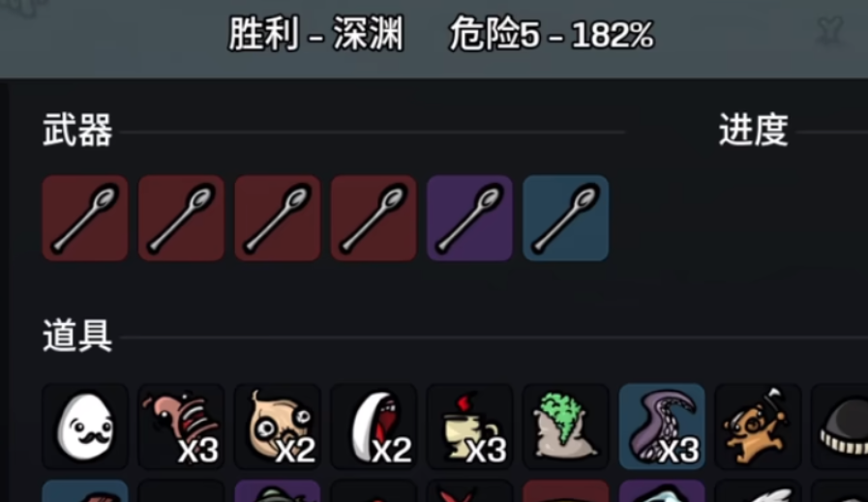
Task: Pick the fourth red spoon weapon
Action: pyautogui.click(x=374, y=218)
